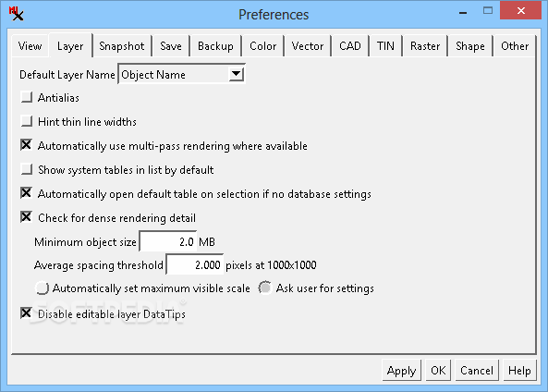548x392 pixels.
Task: Click the MB unit label
Action: click(207, 241)
